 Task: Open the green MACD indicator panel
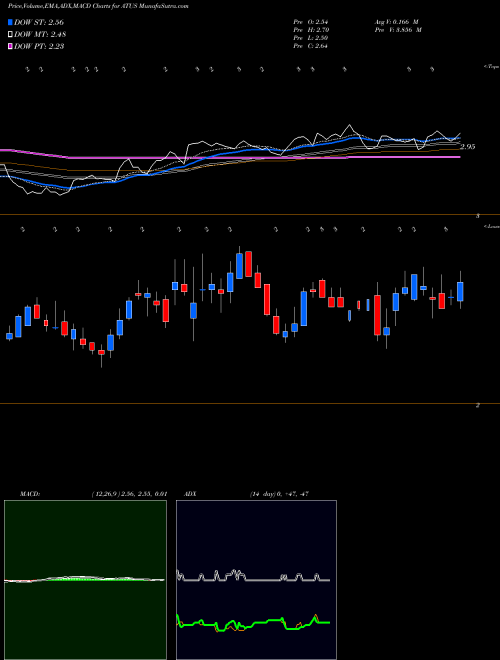pos(85,580)
